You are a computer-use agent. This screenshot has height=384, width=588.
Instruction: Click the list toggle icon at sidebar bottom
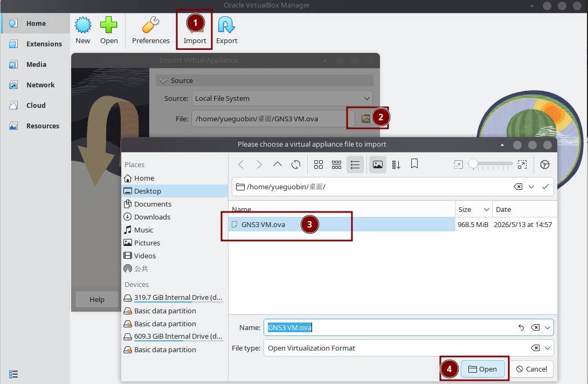(13, 374)
